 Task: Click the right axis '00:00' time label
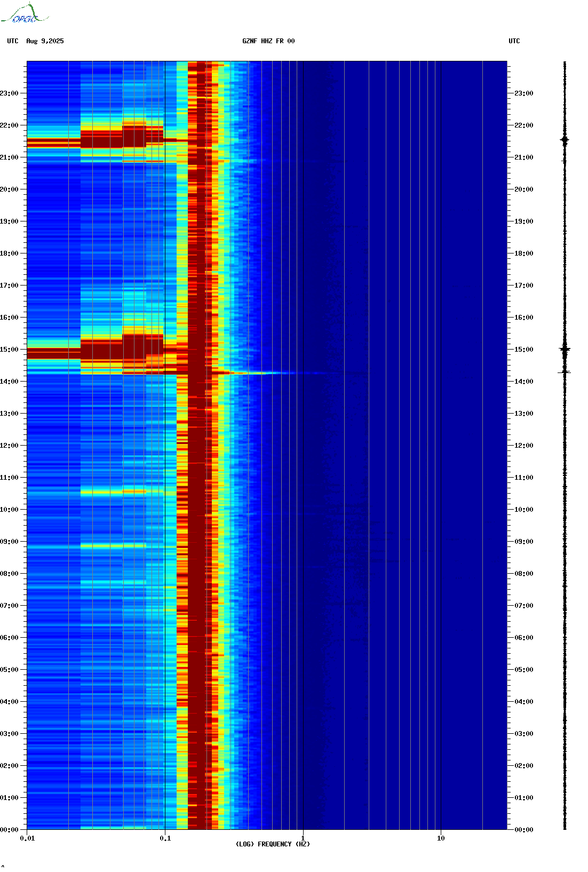(x=523, y=830)
